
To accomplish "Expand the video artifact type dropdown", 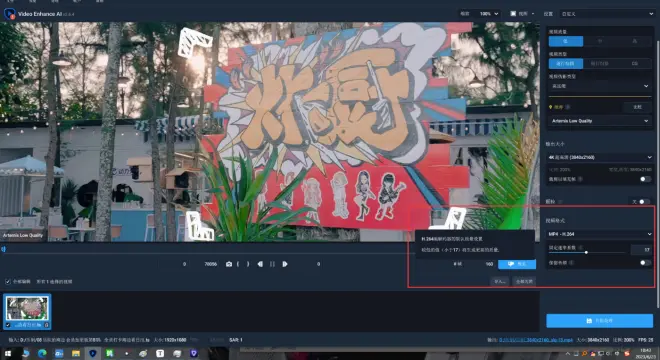I will pyautogui.click(x=600, y=86).
